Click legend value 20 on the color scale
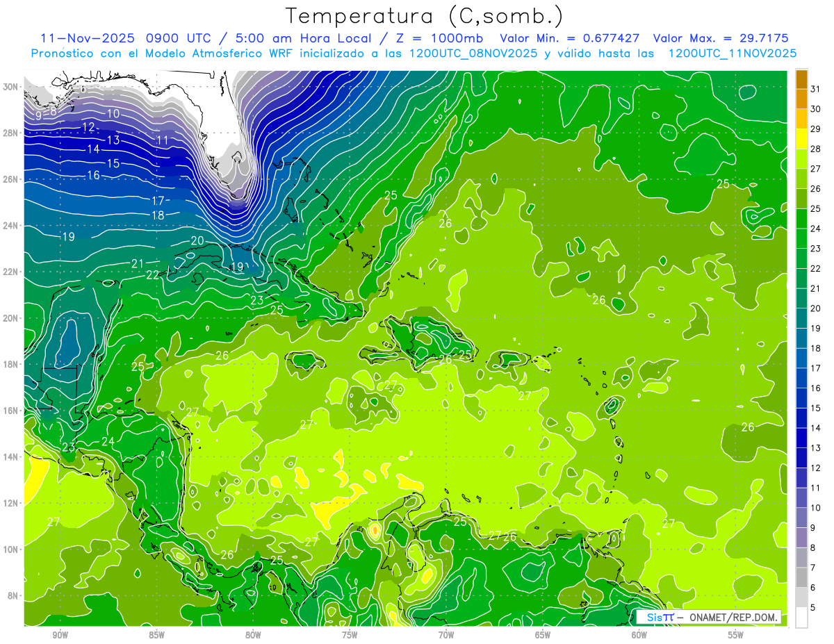Image resolution: width=834 pixels, height=644 pixels. pyautogui.click(x=816, y=308)
